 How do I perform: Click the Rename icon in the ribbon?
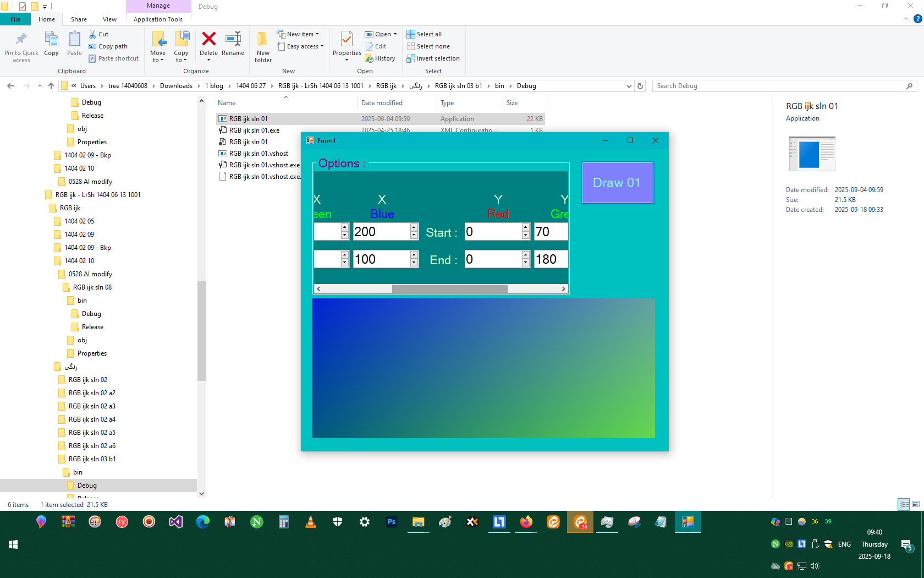click(233, 40)
